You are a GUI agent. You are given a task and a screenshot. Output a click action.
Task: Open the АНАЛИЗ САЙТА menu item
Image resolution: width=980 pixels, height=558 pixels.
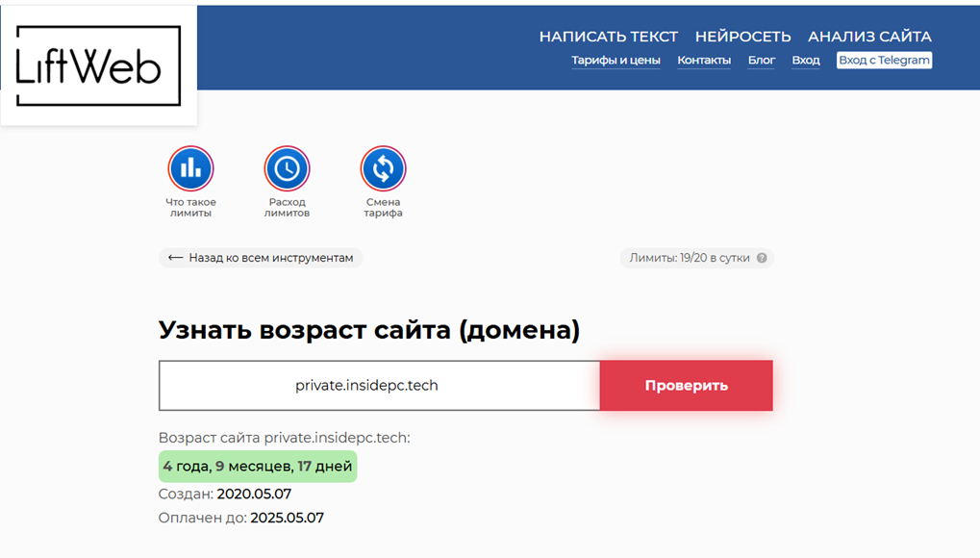pyautogui.click(x=869, y=37)
